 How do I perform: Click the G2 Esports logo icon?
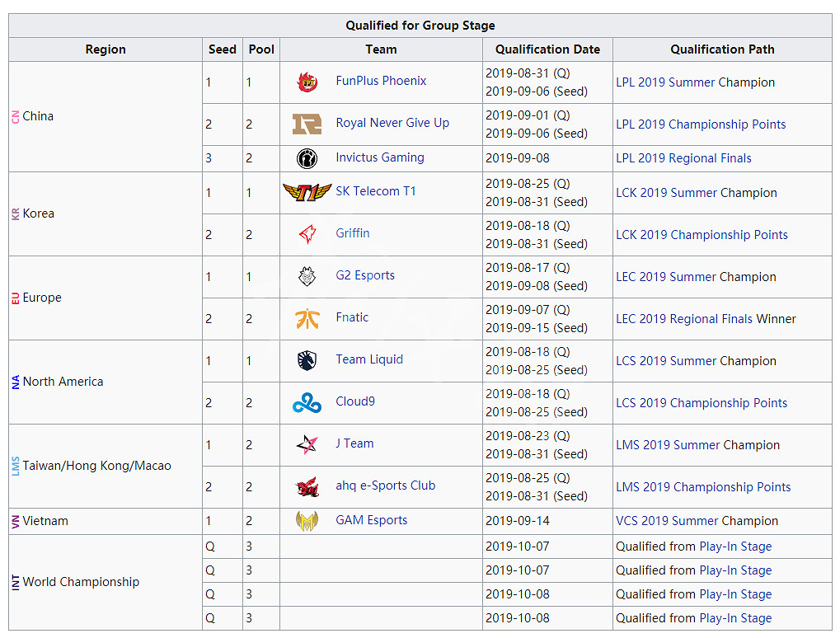click(x=307, y=276)
